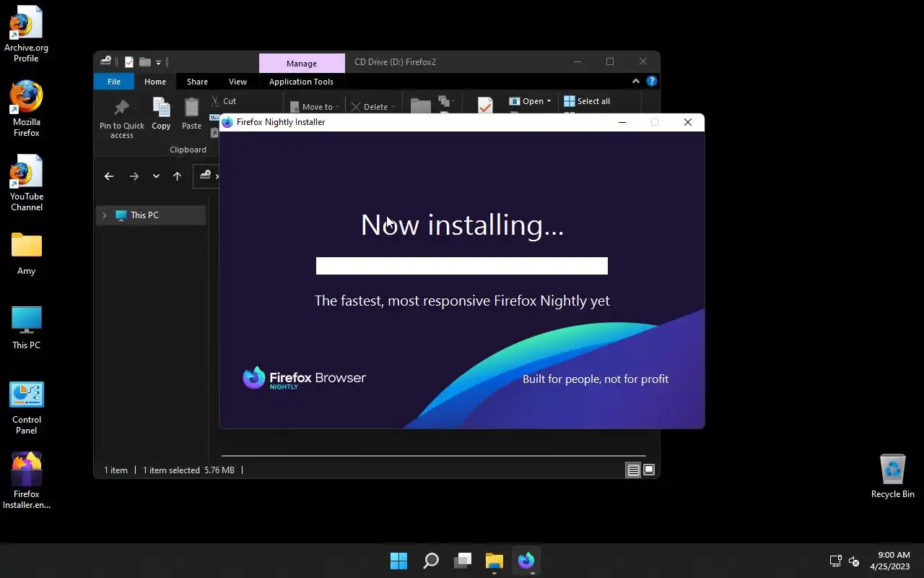This screenshot has width=924, height=578.
Task: Select the Amy folder on desktop
Action: coord(26,253)
